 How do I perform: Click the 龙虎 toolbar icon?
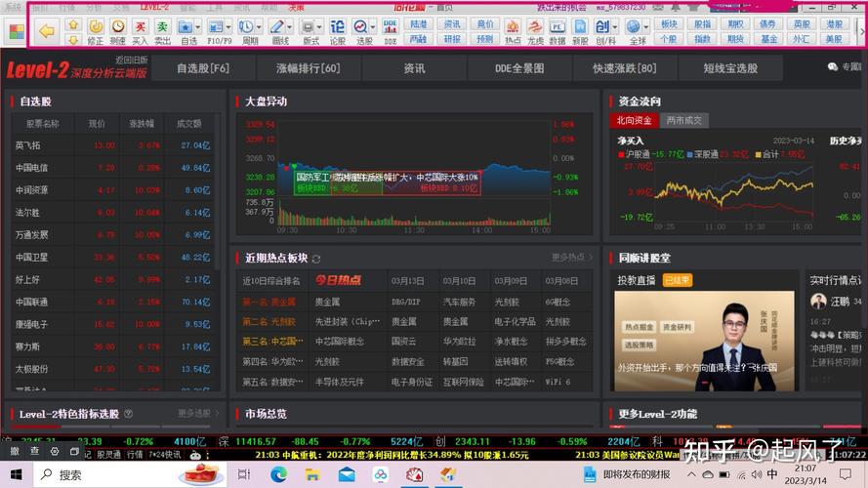click(x=535, y=30)
